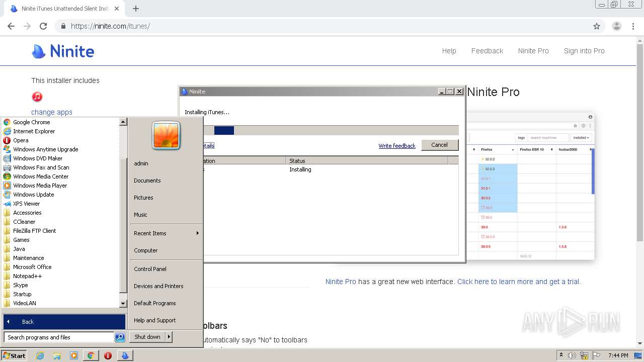Click the Windows Start button

tap(14, 355)
